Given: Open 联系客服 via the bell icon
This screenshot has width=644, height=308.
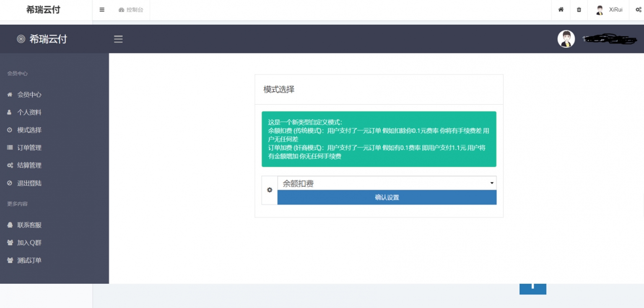Looking at the screenshot, I should pos(10,225).
